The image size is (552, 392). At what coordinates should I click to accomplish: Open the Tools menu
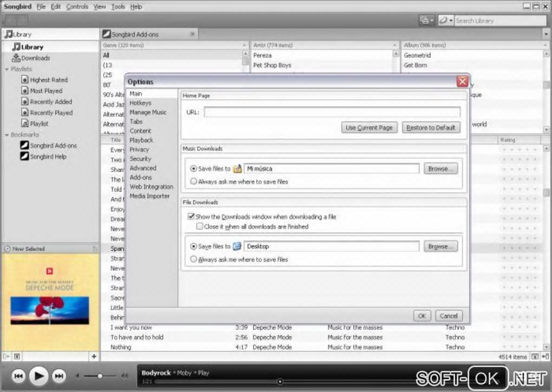coord(118,6)
